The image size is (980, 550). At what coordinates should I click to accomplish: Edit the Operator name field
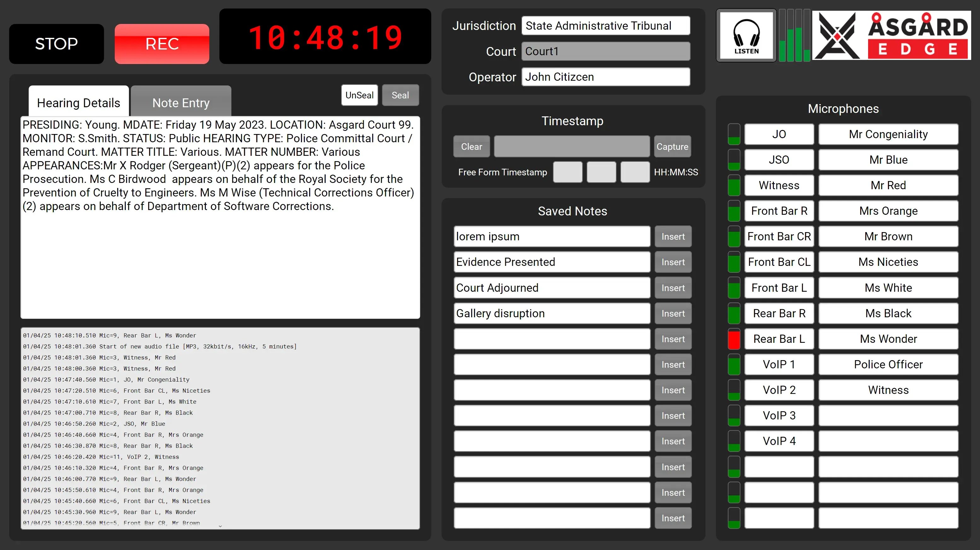tap(605, 77)
